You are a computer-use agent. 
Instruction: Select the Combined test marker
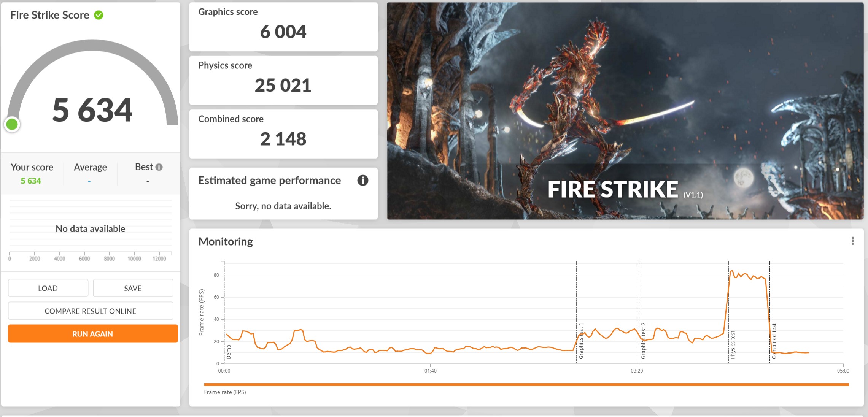(x=774, y=341)
